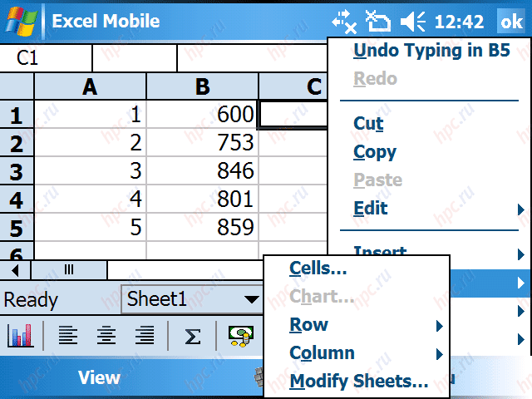Screen dimensions: 532x399
Task: Select column A header
Action: pos(90,86)
